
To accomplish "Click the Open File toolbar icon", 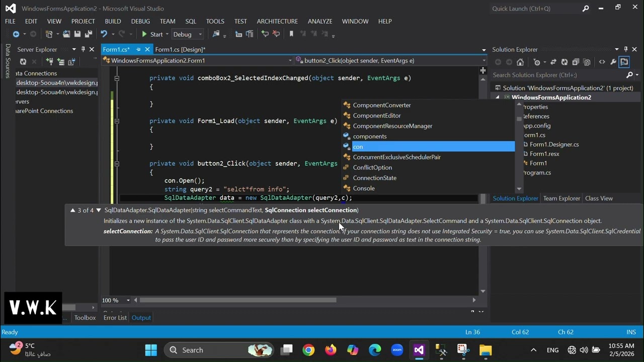I will 66,34.
